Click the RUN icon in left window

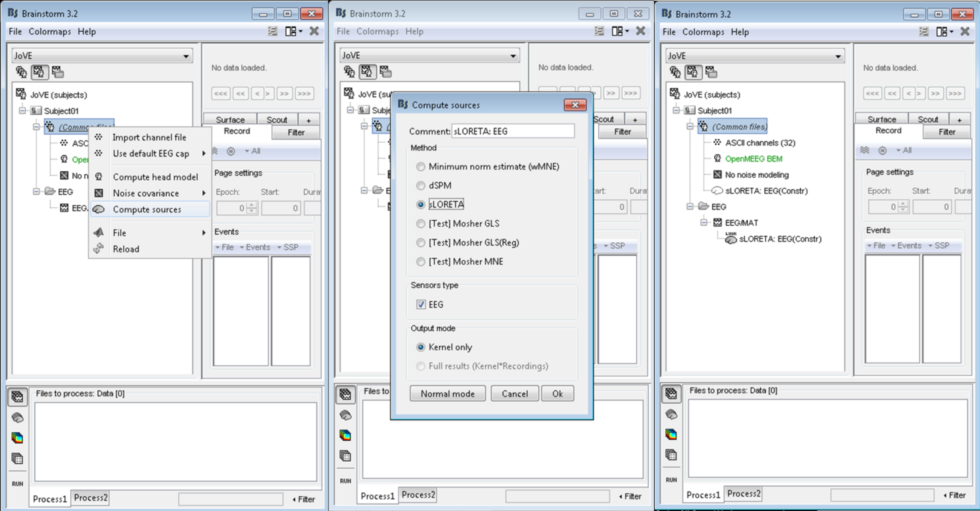[17, 484]
